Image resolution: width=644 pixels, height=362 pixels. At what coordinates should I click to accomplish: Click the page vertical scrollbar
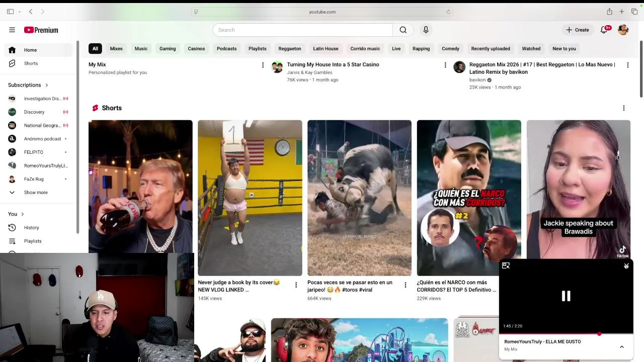pyautogui.click(x=641, y=69)
